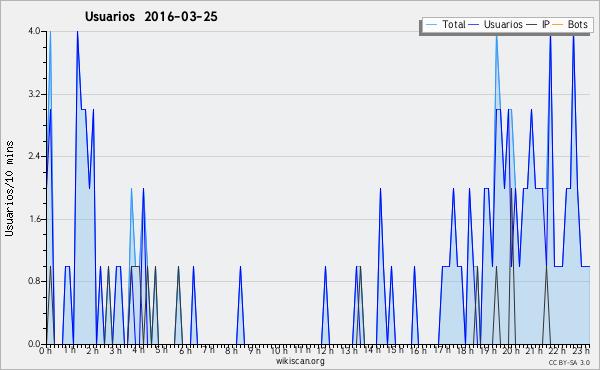This screenshot has width=600, height=370.
Task: Click the 7 h x-axis label
Action: pyautogui.click(x=208, y=350)
